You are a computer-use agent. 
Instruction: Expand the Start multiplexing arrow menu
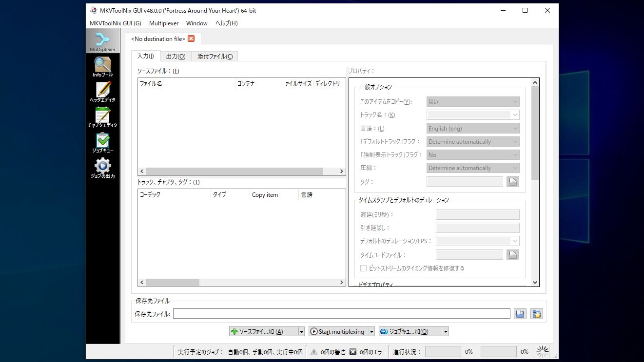371,332
